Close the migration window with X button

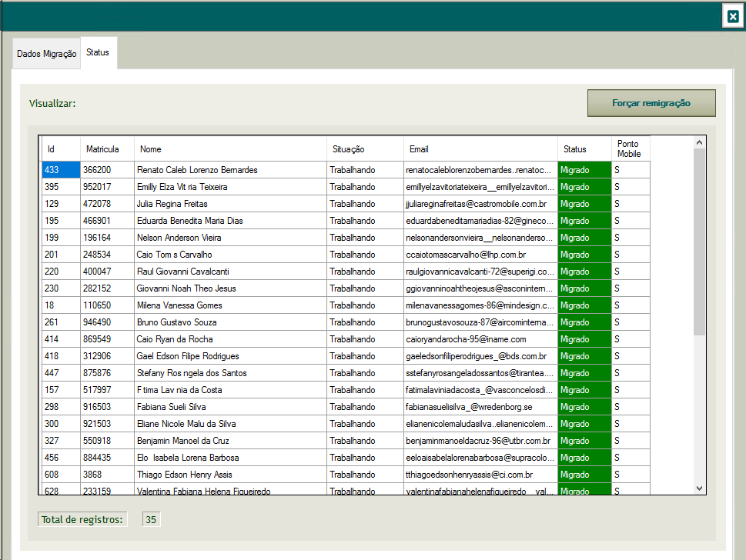click(x=733, y=17)
